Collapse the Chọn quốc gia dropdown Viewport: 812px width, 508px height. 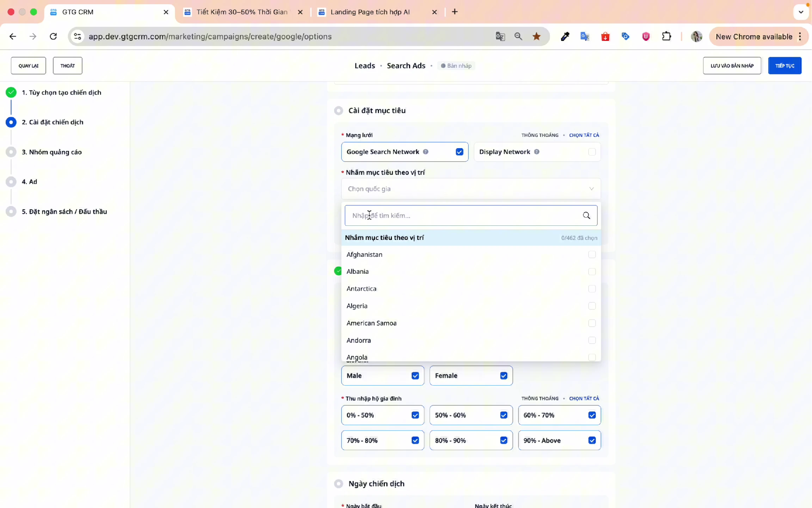pyautogui.click(x=591, y=189)
